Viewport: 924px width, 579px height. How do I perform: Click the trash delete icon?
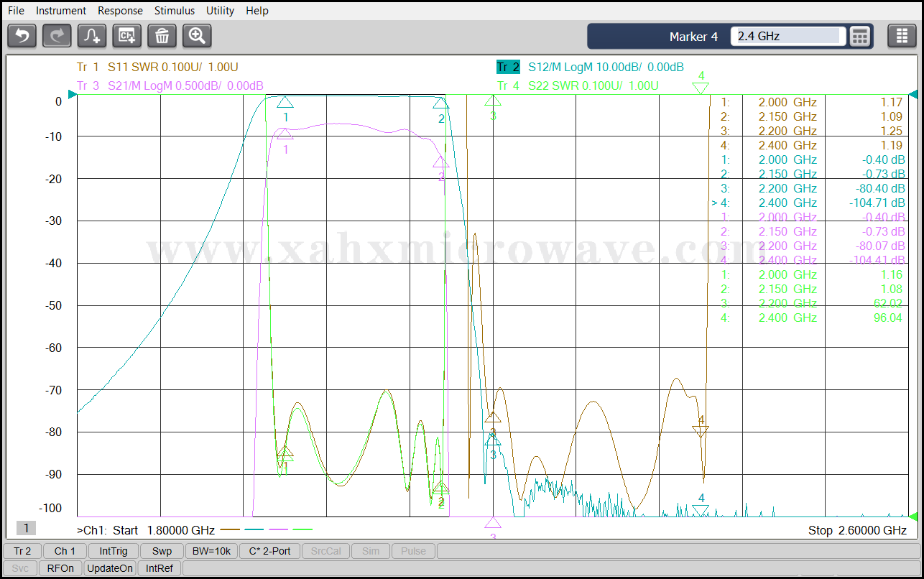(162, 36)
